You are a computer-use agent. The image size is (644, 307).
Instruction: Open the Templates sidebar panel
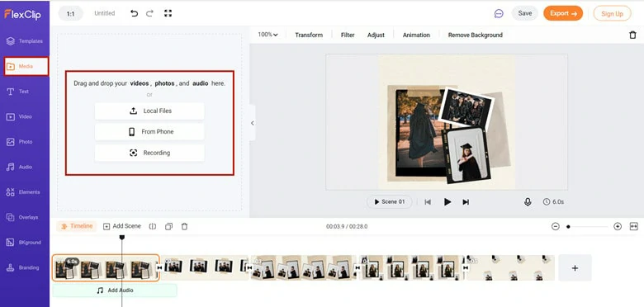pos(25,41)
